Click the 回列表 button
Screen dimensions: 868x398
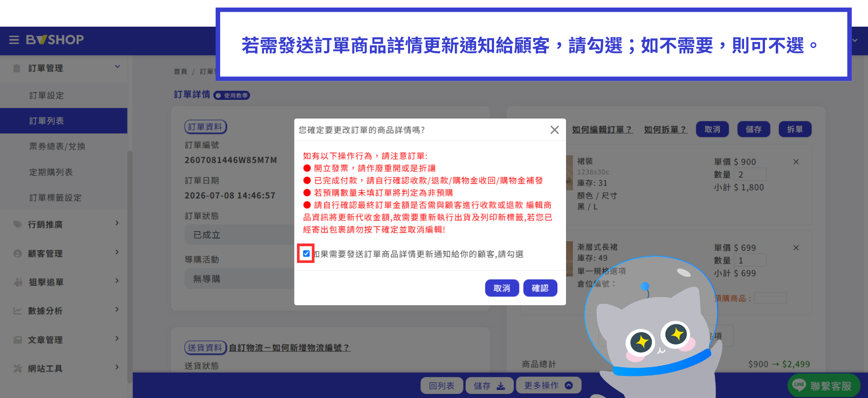[442, 386]
